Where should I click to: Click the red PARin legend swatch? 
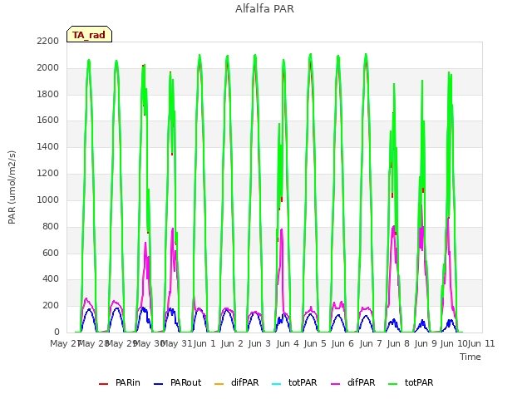coord(103,384)
